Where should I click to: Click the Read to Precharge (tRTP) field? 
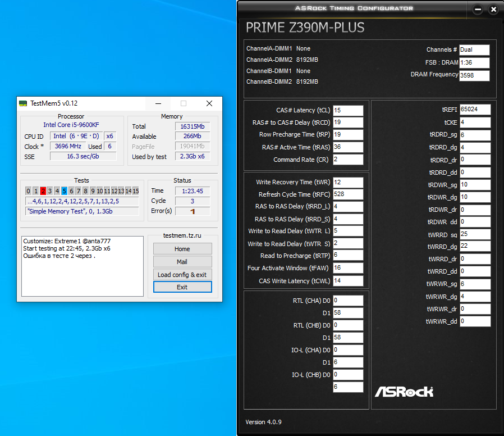click(348, 256)
